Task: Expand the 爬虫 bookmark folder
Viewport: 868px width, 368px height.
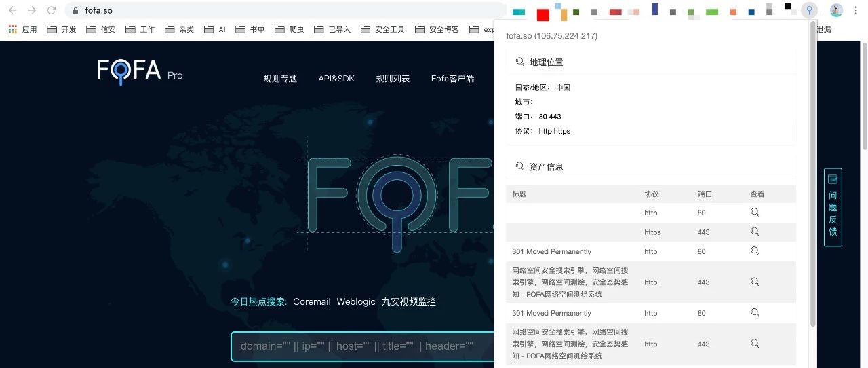Action: point(290,29)
